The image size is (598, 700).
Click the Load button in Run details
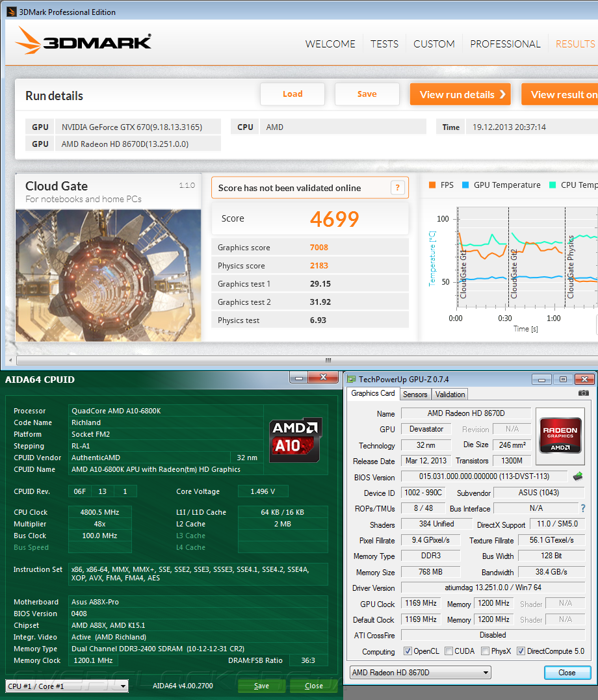coord(292,94)
